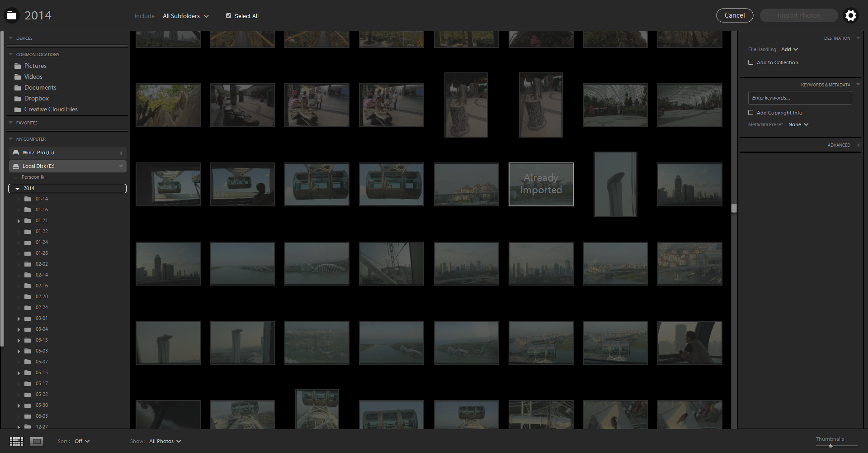Select the 05-03 folder
The image size is (868, 453).
42,351
